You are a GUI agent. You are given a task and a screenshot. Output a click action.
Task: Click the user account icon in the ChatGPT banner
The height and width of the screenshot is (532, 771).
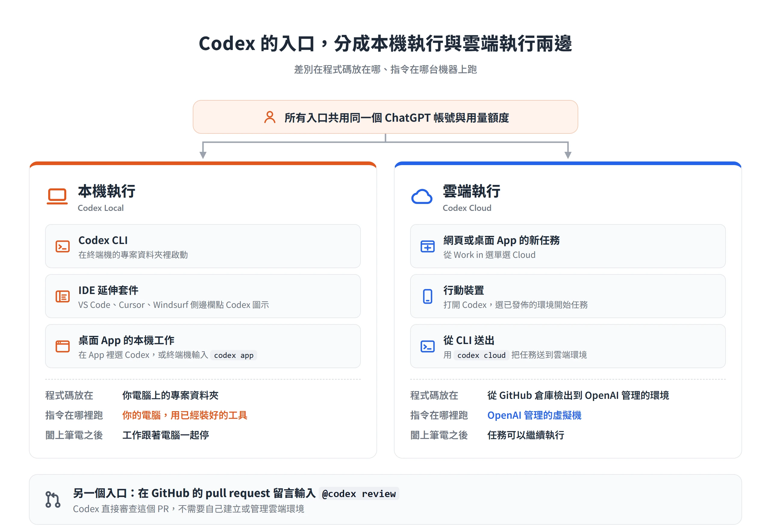pos(270,117)
